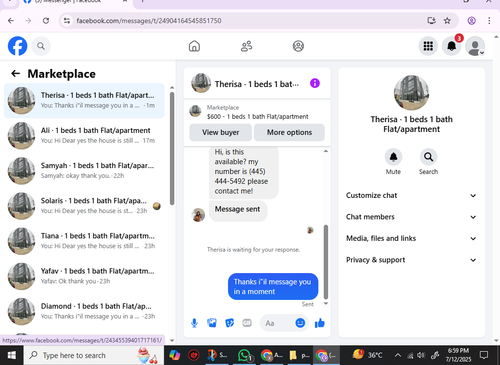This screenshot has width=500, height=365.
Task: Expand Privacy & support section
Action: tap(411, 260)
